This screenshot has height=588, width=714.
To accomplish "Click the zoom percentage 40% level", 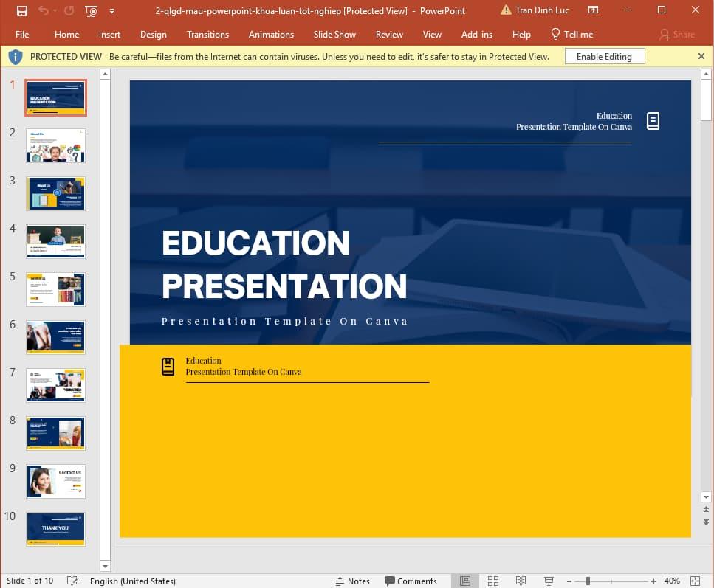I will [x=672, y=581].
